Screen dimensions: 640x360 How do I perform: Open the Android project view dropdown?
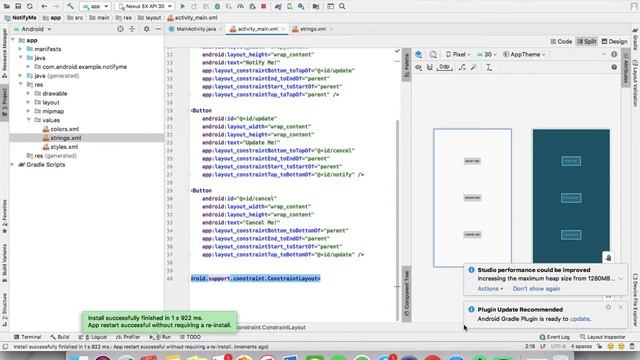coord(33,29)
